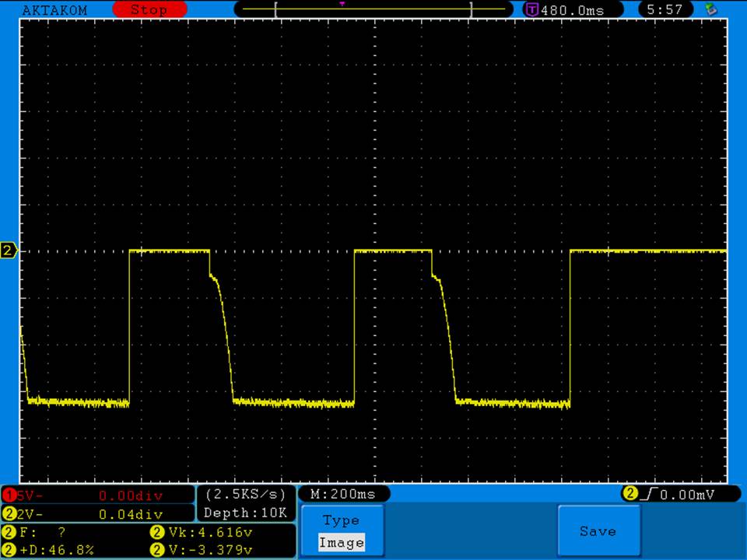Click the channel 1 red badge for 5V scale
This screenshot has width=747, height=560.
click(10, 495)
